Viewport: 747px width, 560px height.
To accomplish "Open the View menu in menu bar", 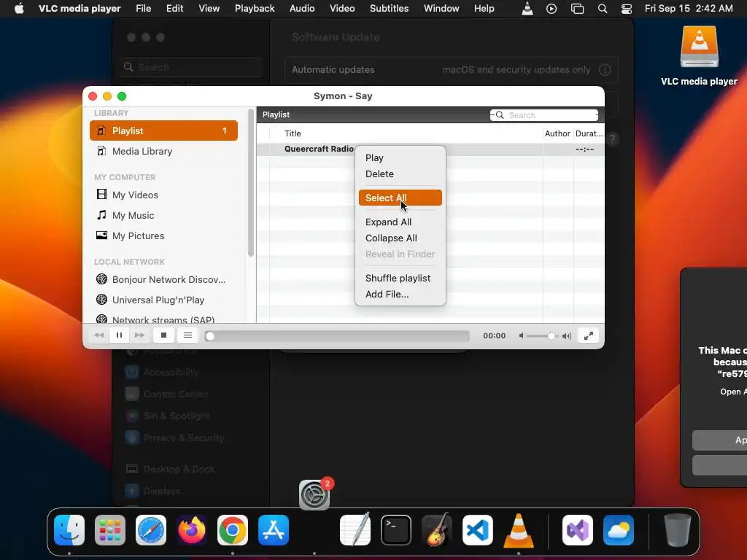I will pos(209,9).
